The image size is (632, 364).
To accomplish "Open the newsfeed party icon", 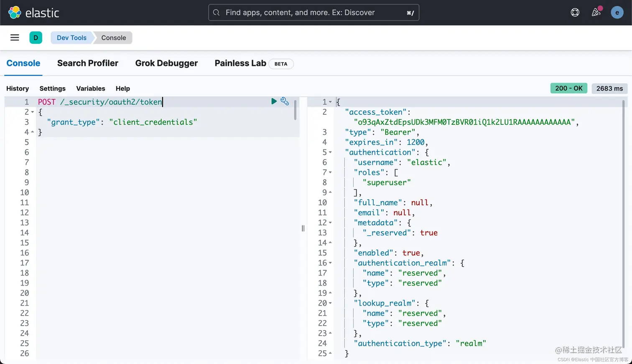I will point(596,12).
